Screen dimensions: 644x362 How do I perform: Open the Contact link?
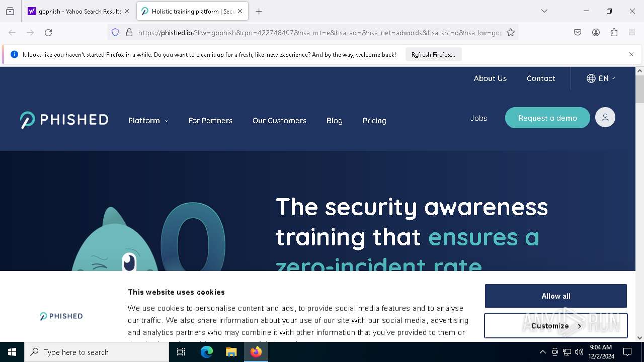541,78
